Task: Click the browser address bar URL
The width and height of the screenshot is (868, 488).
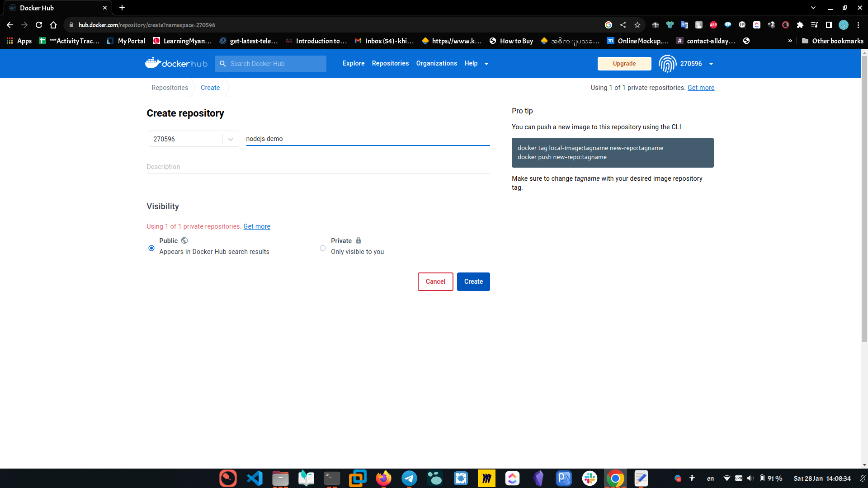Action: pos(146,25)
